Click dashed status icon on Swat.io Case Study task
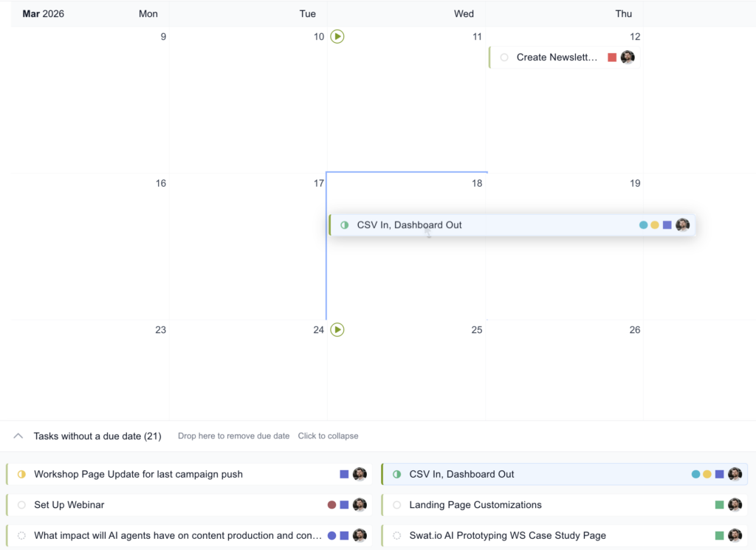Screen dimensions: 756x550 [x=397, y=536]
